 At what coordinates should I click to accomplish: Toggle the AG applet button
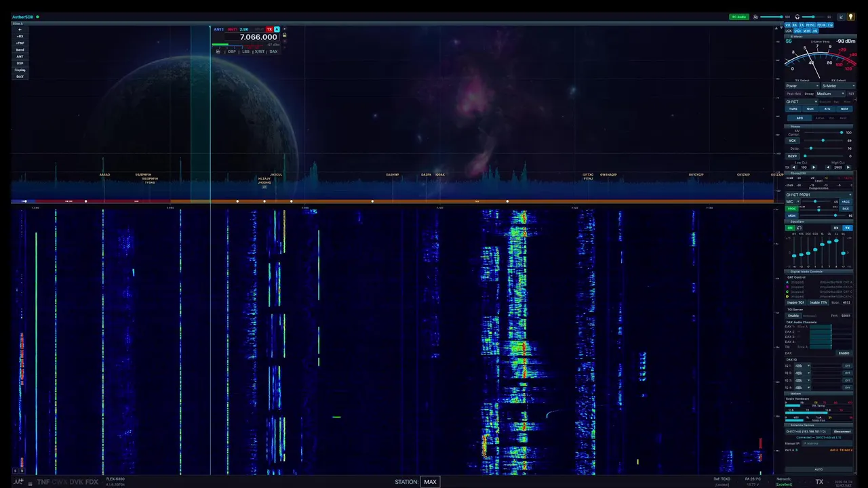[815, 31]
